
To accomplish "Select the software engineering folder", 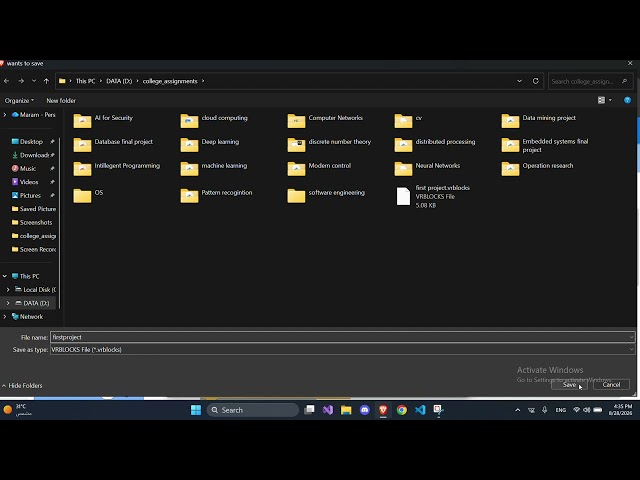I will pyautogui.click(x=326, y=195).
